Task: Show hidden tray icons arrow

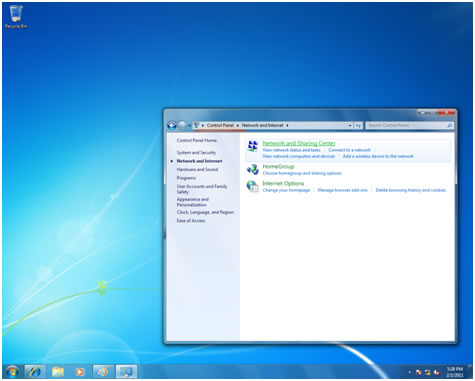Action: pos(410,372)
